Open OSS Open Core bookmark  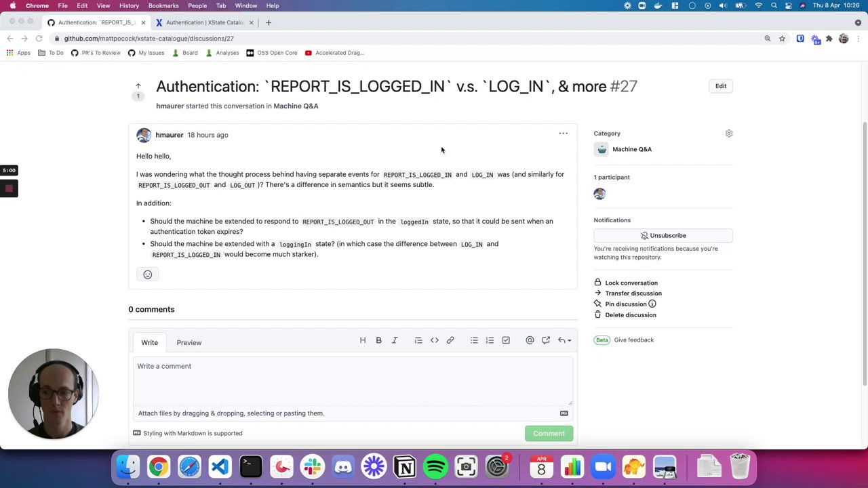(x=272, y=53)
